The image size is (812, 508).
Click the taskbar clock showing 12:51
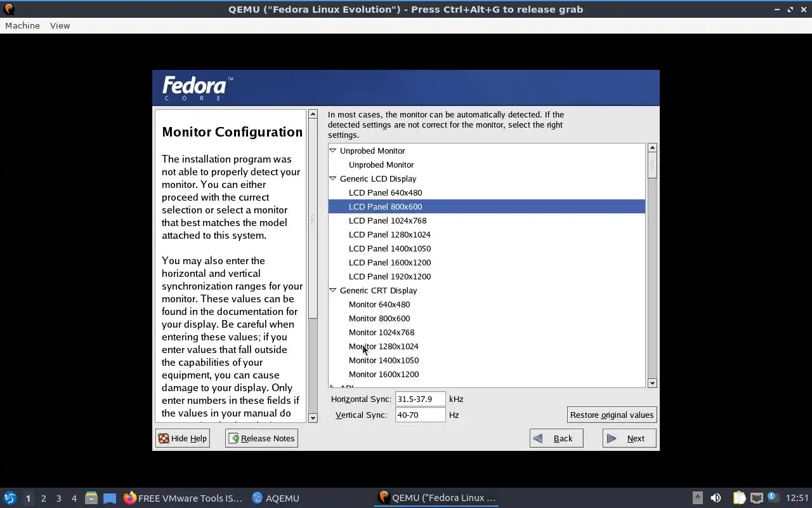coord(797,498)
